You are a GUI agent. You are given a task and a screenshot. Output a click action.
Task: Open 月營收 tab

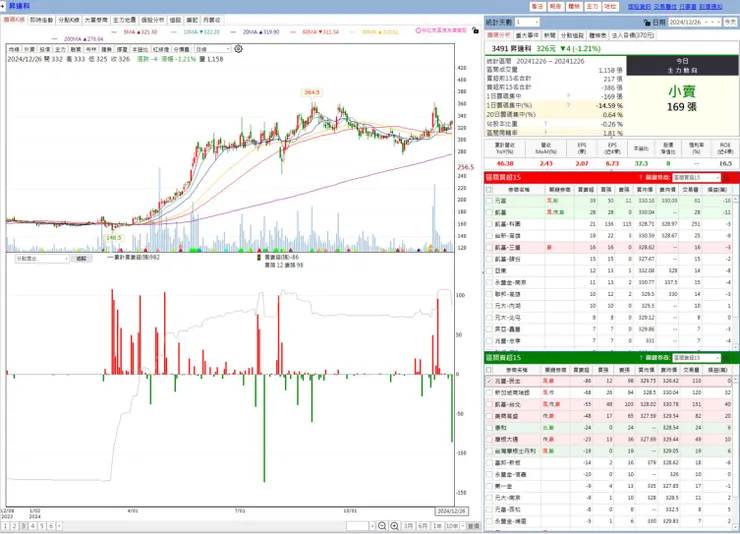pyautogui.click(x=211, y=20)
